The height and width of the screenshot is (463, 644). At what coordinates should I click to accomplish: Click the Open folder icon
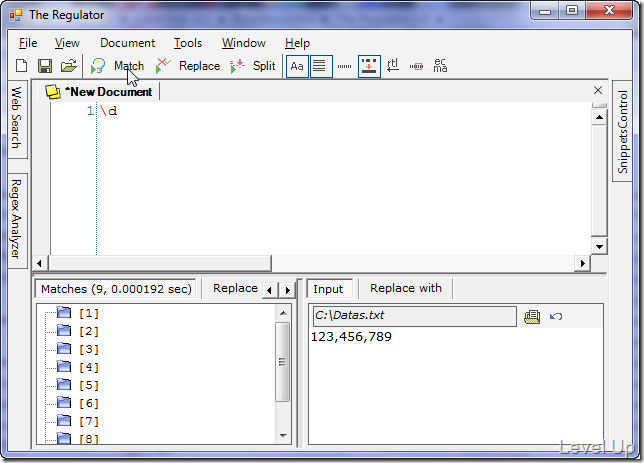[69, 66]
